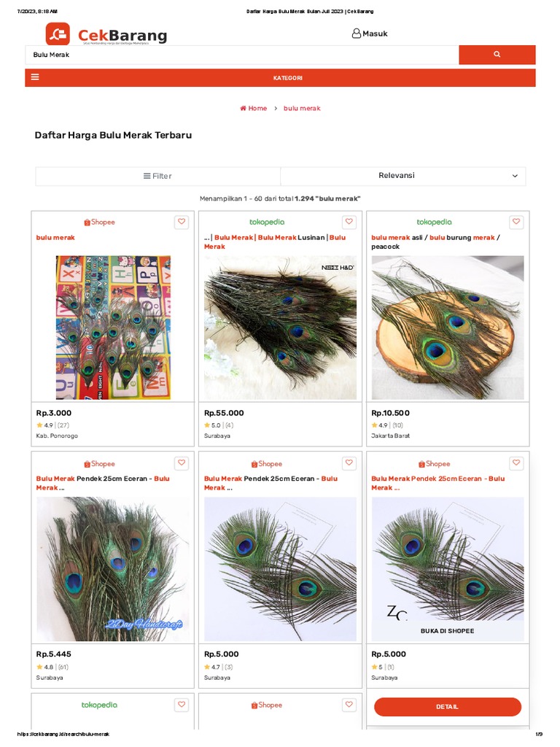Click the red DETAIL button
This screenshot has height=747, width=560.
tap(448, 706)
